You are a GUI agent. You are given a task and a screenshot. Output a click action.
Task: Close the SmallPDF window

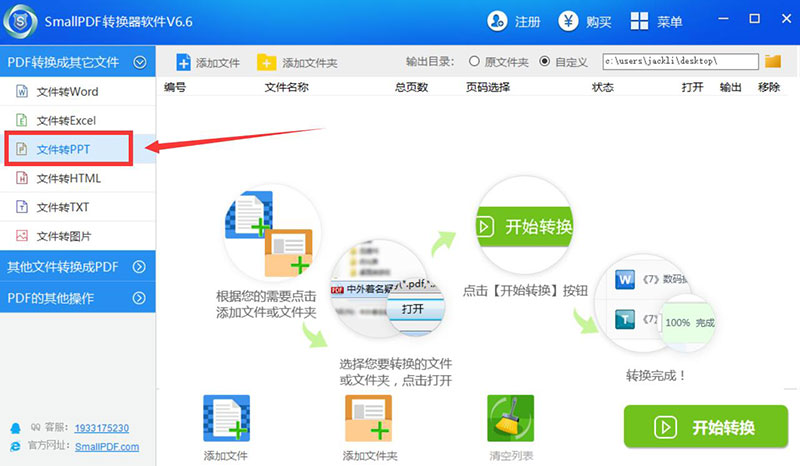tap(786, 19)
